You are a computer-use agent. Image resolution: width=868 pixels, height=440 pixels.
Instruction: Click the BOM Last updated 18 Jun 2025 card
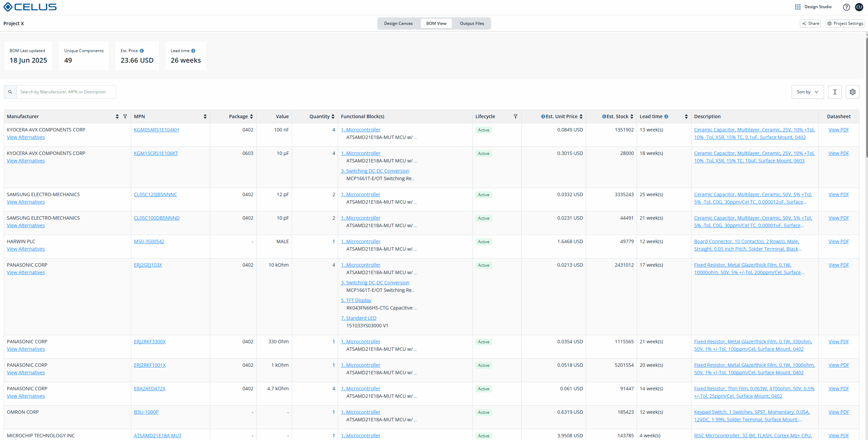click(28, 56)
